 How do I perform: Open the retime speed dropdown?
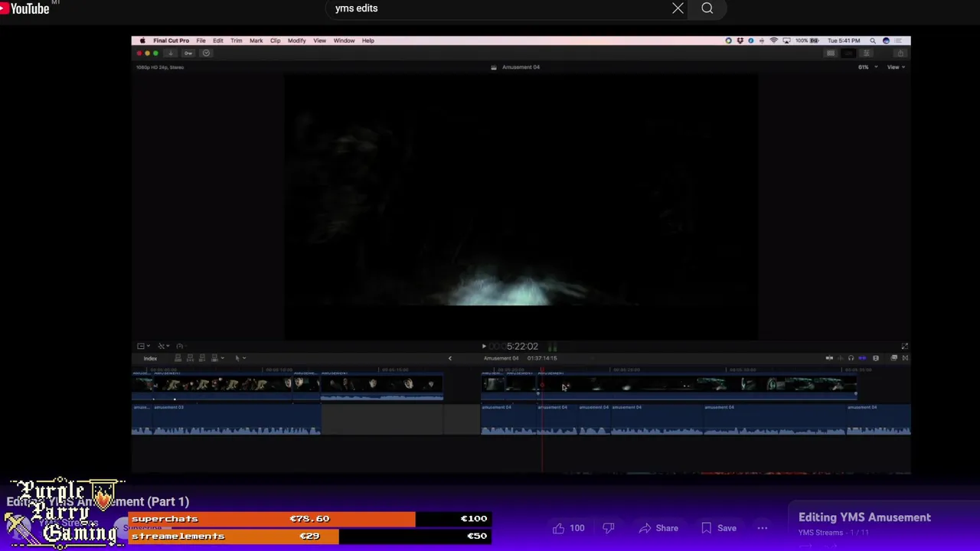181,347
